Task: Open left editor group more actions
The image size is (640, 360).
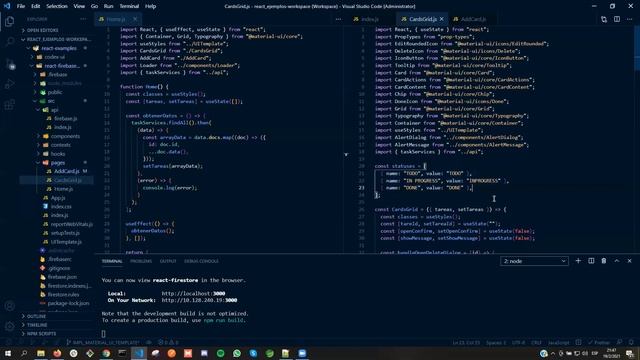Action: (x=338, y=19)
